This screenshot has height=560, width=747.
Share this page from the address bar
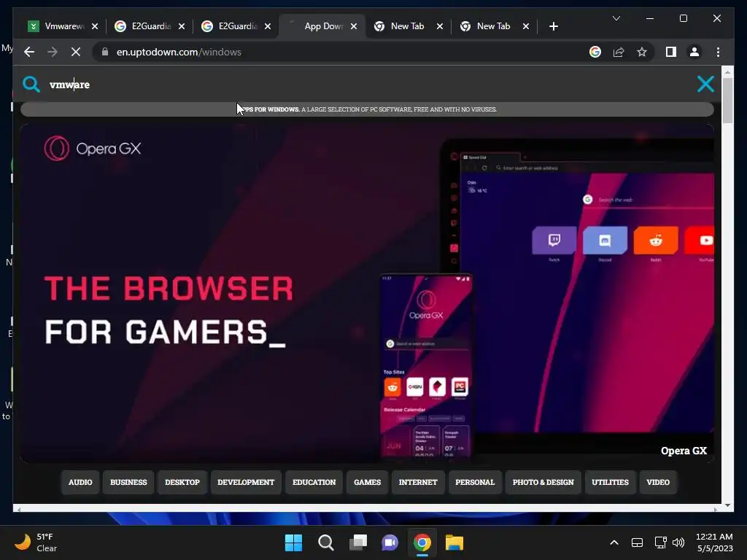click(x=619, y=52)
